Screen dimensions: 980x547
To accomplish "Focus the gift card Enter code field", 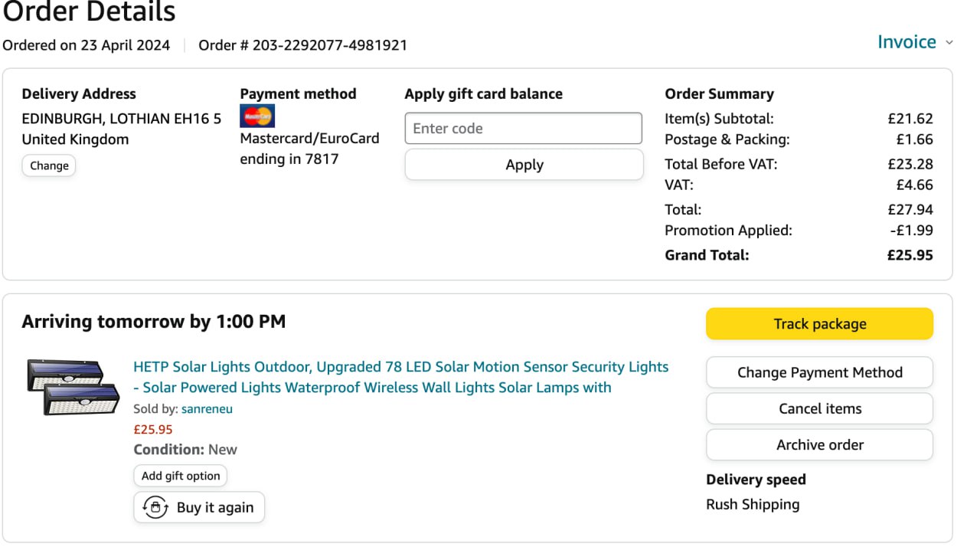I will point(523,128).
